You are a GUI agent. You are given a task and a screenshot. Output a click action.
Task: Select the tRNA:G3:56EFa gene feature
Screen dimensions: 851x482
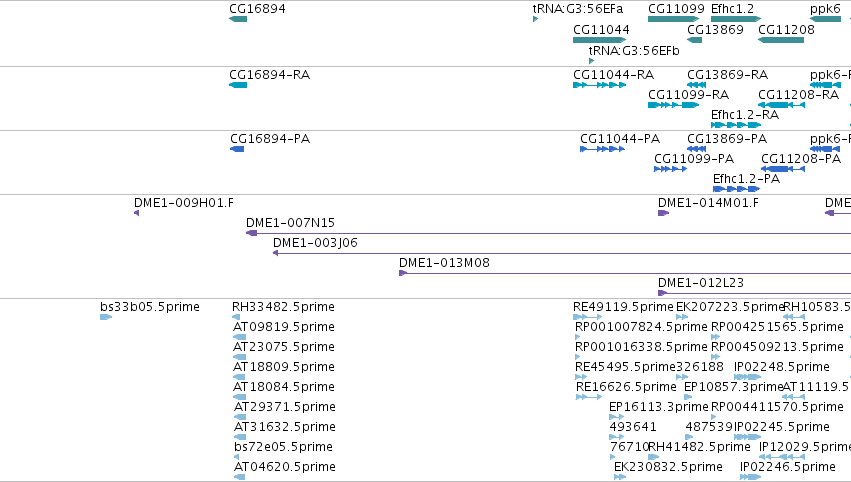pyautogui.click(x=535, y=19)
